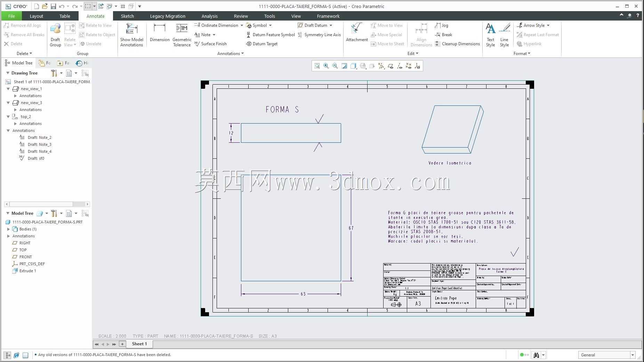Screen dimensions: 644x362
Task: Select Draft: Note_2 in tree
Action: click(39, 137)
